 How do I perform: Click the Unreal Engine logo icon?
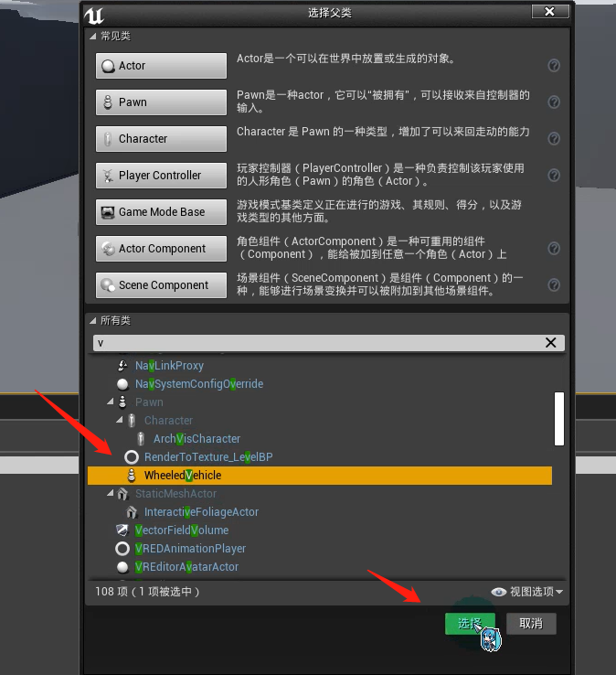(94, 16)
